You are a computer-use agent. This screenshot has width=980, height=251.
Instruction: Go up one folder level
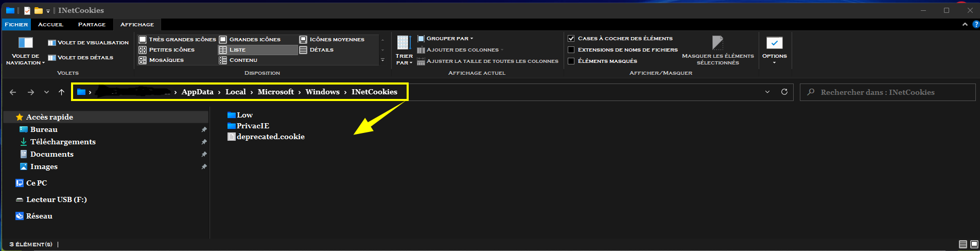point(62,92)
